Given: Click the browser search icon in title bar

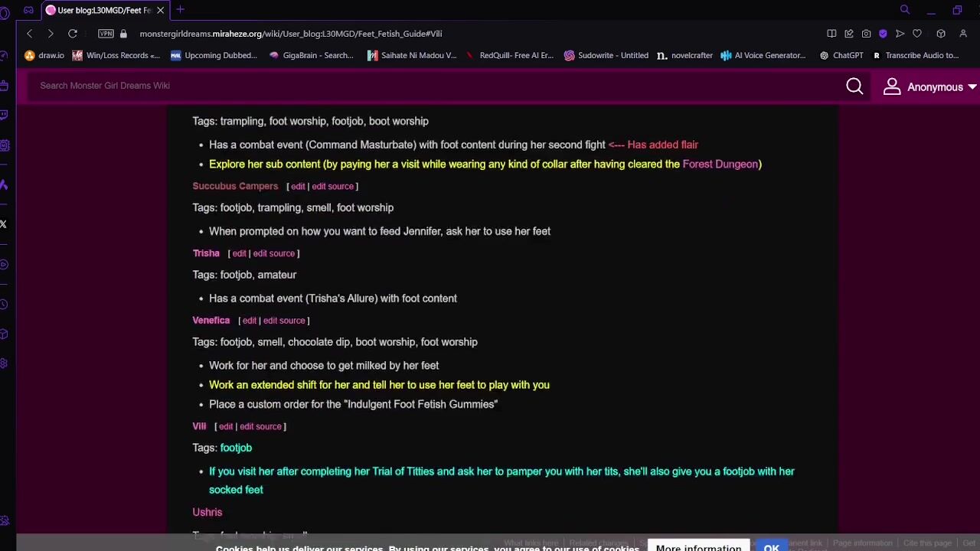Looking at the screenshot, I should point(905,10).
